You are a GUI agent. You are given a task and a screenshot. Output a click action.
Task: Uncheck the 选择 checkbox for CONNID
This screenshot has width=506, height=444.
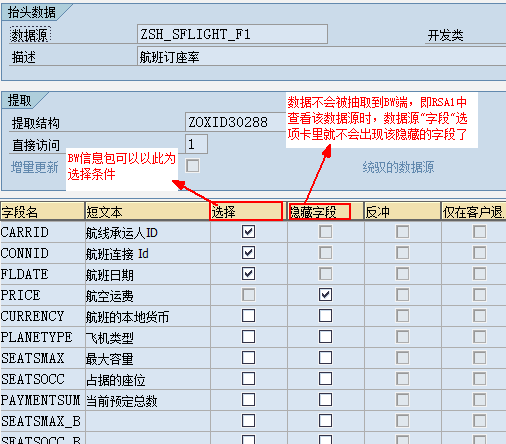click(x=248, y=253)
